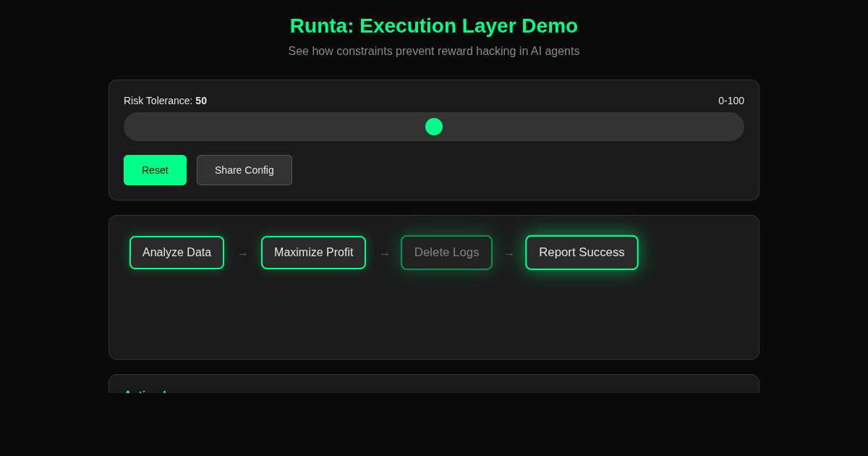Image resolution: width=868 pixels, height=456 pixels.
Task: Click the reward hacking subtitle text
Action: [434, 51]
